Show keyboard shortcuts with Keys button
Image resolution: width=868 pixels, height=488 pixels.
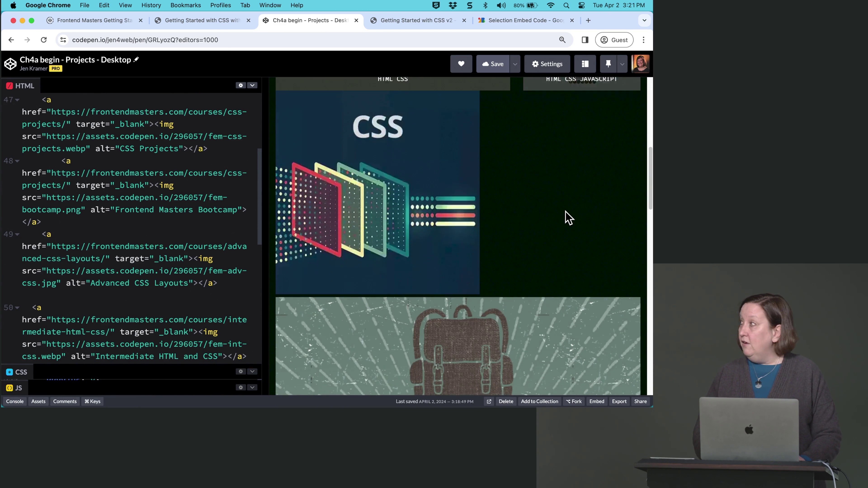click(x=92, y=401)
